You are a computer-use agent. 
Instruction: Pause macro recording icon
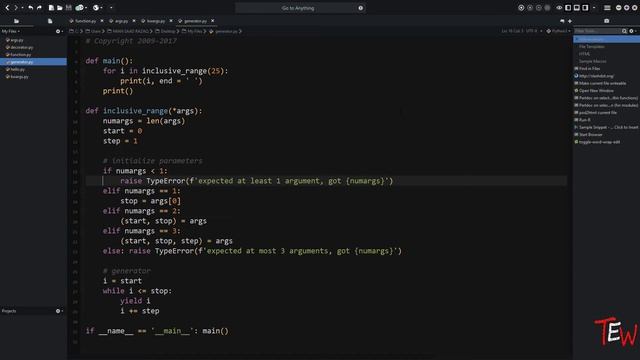point(530,8)
